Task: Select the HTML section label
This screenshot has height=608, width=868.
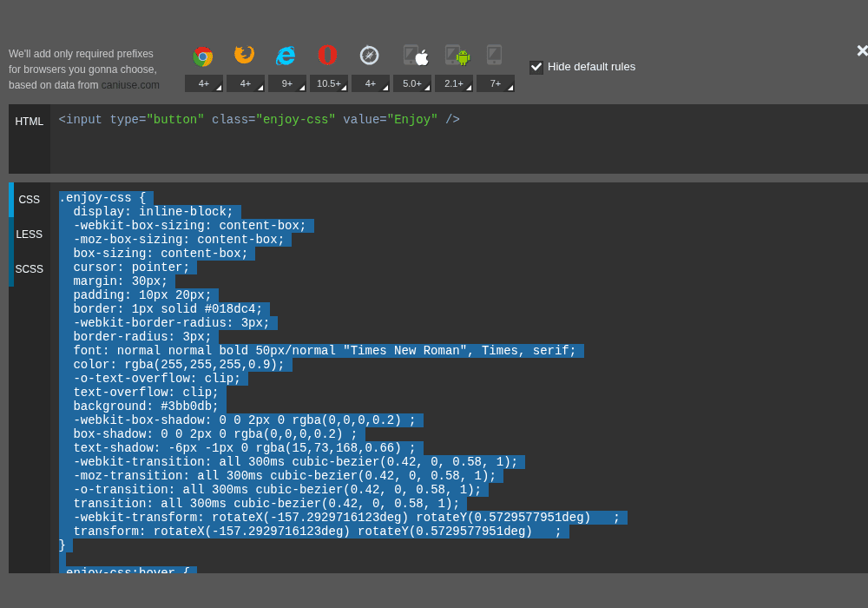Action: click(x=30, y=122)
